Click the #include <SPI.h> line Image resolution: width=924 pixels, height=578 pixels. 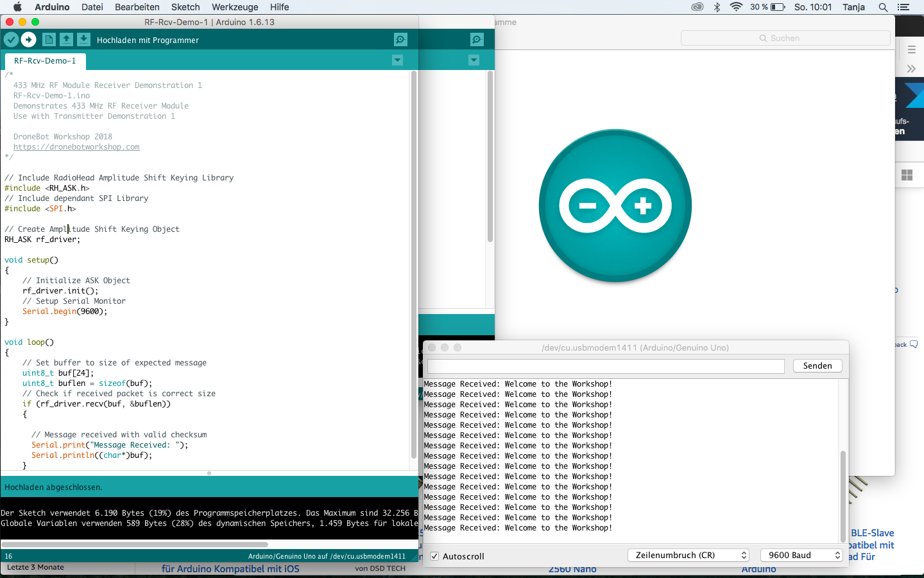(x=40, y=209)
